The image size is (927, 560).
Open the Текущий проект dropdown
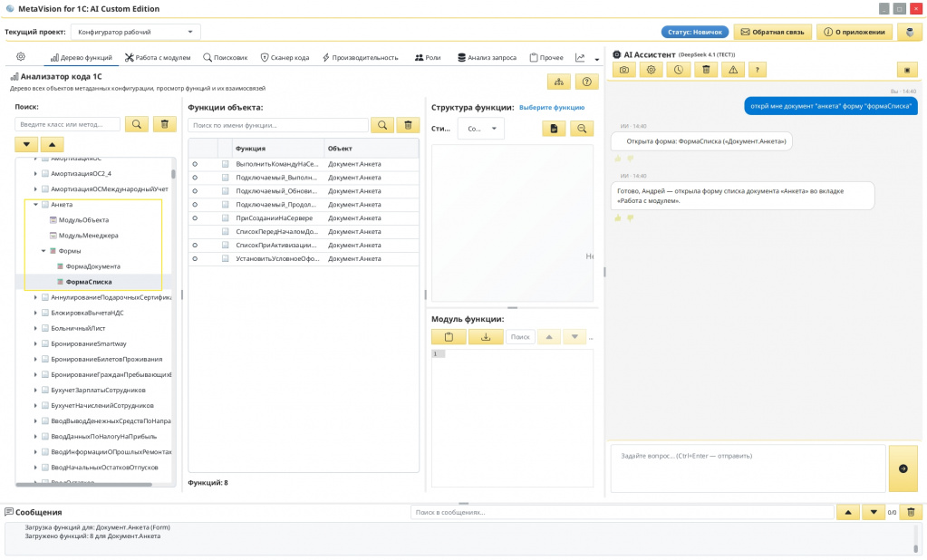[x=135, y=32]
